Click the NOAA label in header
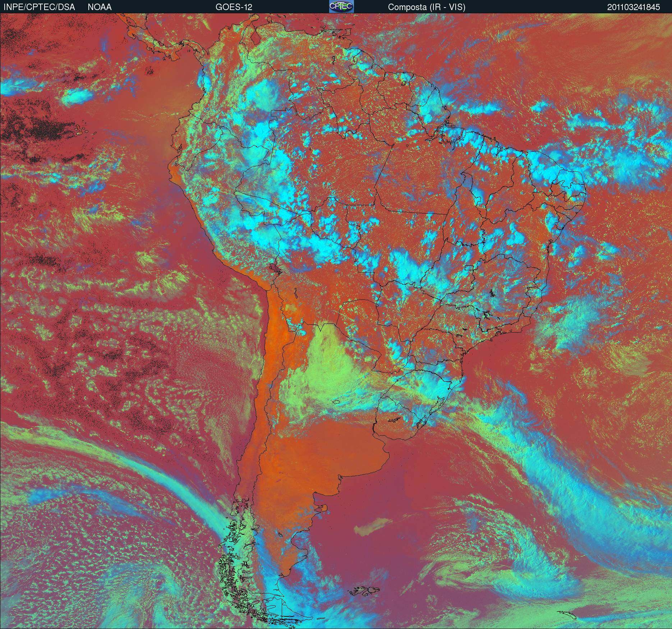The height and width of the screenshot is (629, 672). tap(100, 7)
